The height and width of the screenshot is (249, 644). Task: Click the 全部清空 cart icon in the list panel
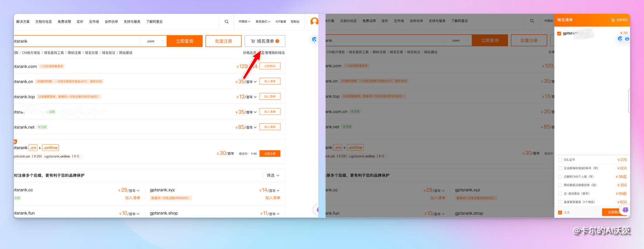click(x=619, y=20)
